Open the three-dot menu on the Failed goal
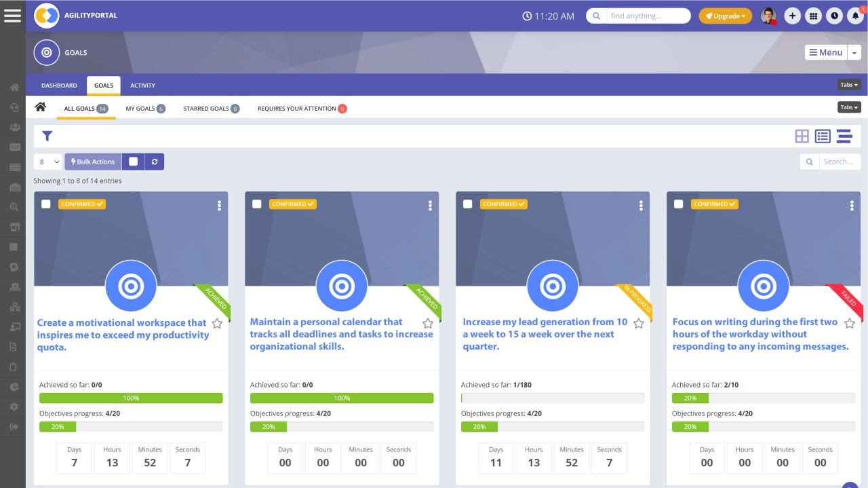Screen dimensions: 868x488 (x=852, y=206)
